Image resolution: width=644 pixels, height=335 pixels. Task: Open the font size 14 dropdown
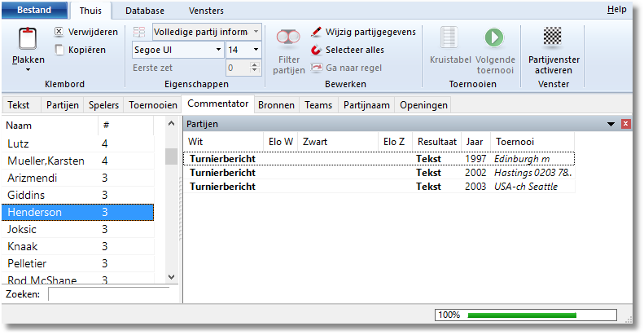pyautogui.click(x=255, y=50)
